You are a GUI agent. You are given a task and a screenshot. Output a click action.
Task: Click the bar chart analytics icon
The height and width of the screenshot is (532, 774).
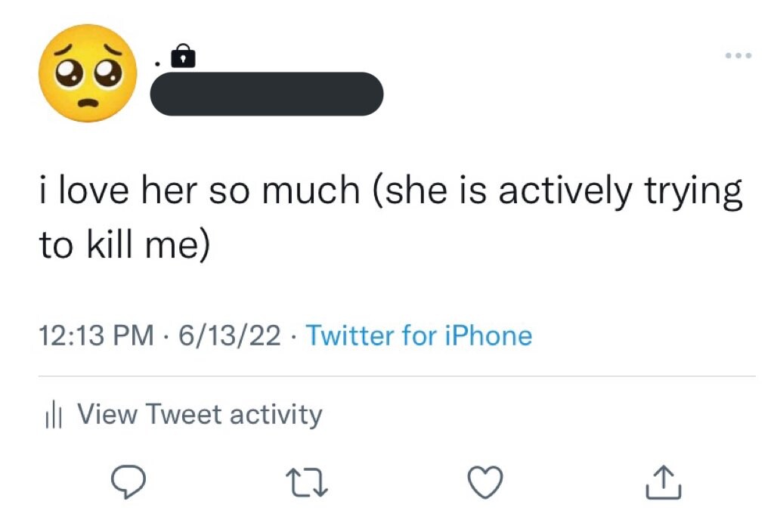pyautogui.click(x=52, y=415)
